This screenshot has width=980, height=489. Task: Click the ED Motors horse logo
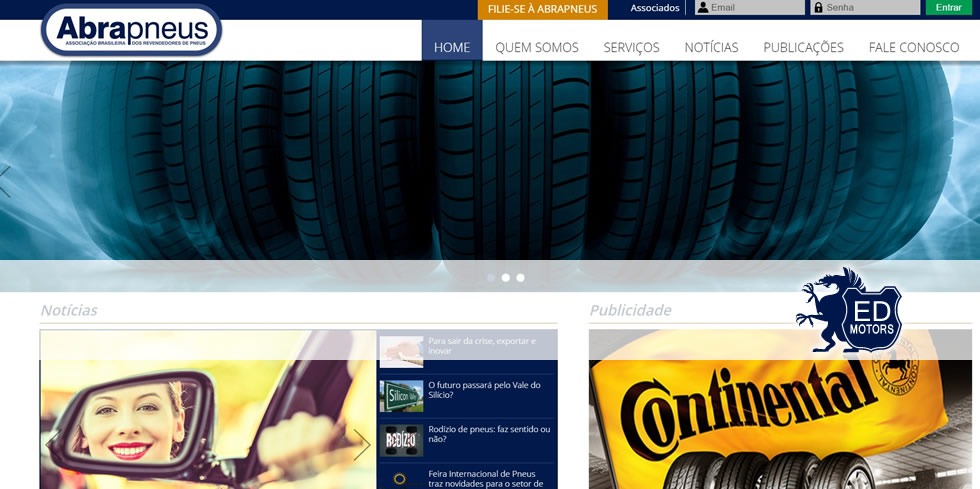tap(851, 312)
